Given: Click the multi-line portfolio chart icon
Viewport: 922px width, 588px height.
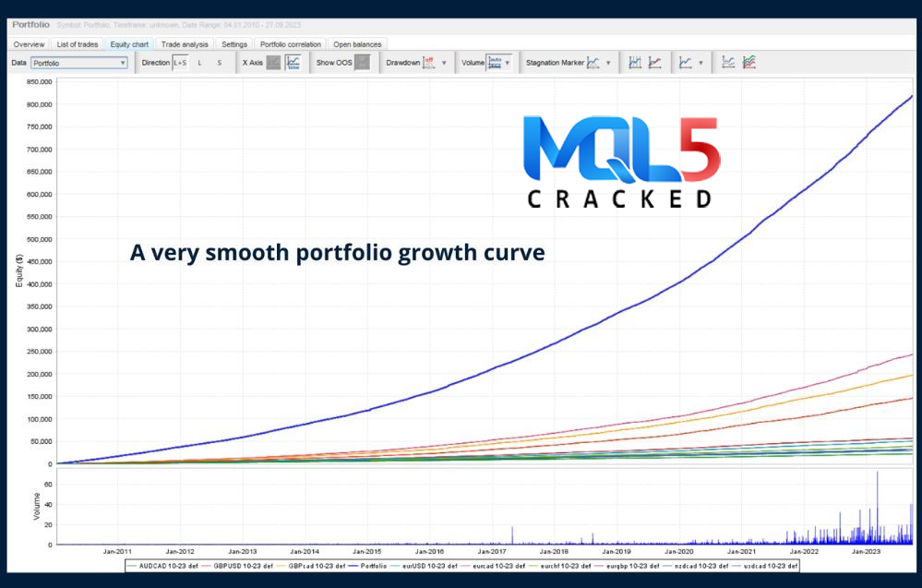Looking at the screenshot, I should coord(749,63).
